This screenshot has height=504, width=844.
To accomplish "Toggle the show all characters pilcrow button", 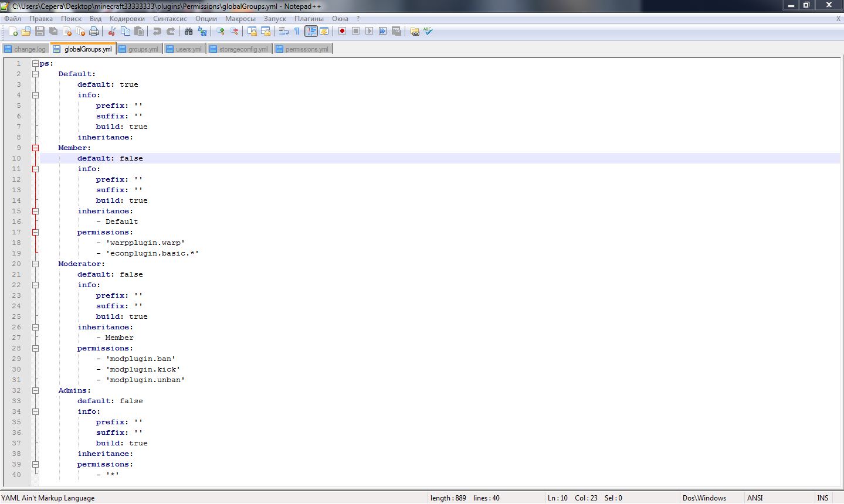I will pyautogui.click(x=297, y=32).
